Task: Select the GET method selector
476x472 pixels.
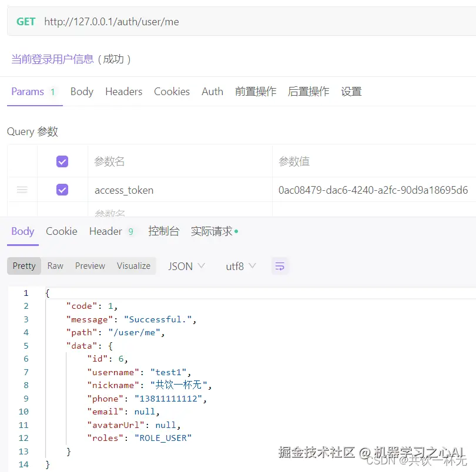Action: [x=26, y=22]
